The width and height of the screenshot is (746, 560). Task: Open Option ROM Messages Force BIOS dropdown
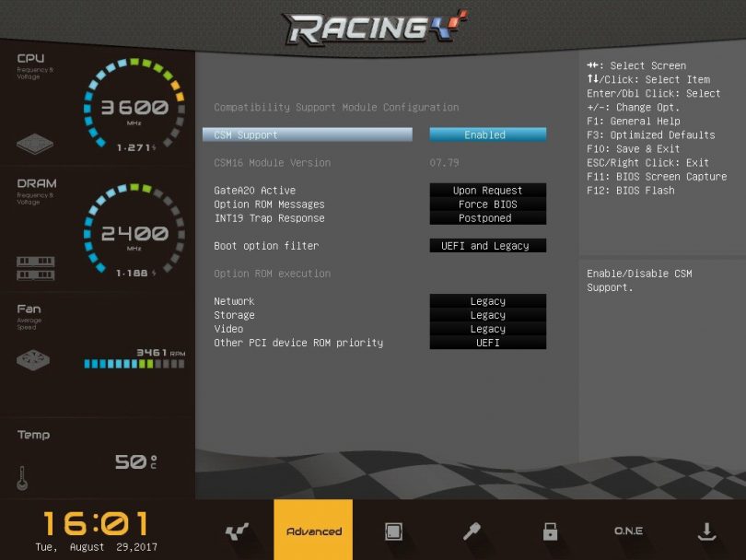[487, 204]
